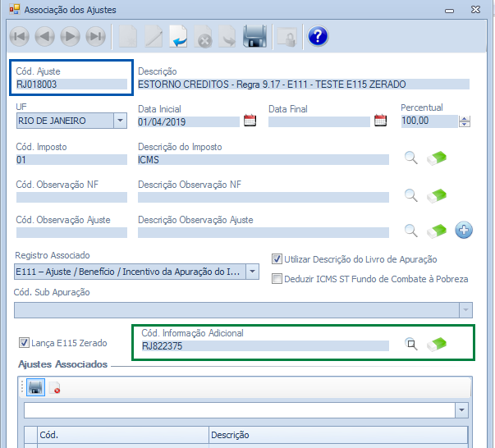Click the Percentual spinner arrows
Image resolution: width=495 pixels, height=448 pixels.
[x=465, y=121]
